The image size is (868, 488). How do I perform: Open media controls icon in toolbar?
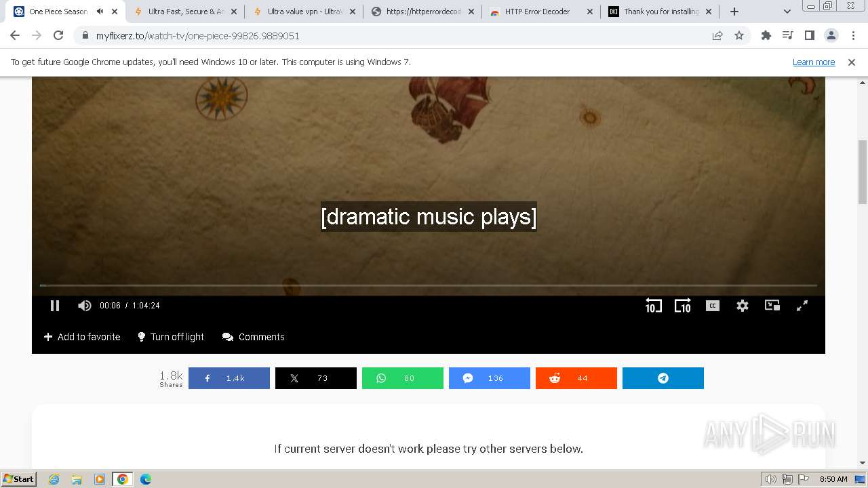787,36
